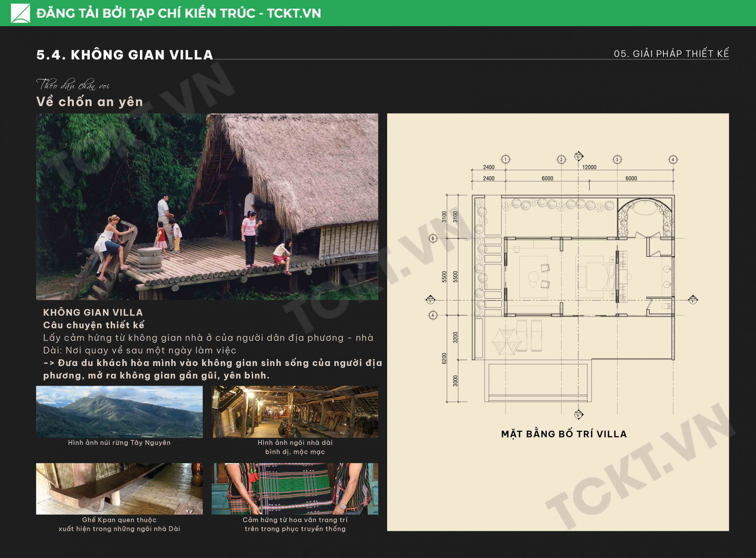Click the TCKT.VN header banner text
Image resolution: width=756 pixels, height=558 pixels.
[x=179, y=14]
